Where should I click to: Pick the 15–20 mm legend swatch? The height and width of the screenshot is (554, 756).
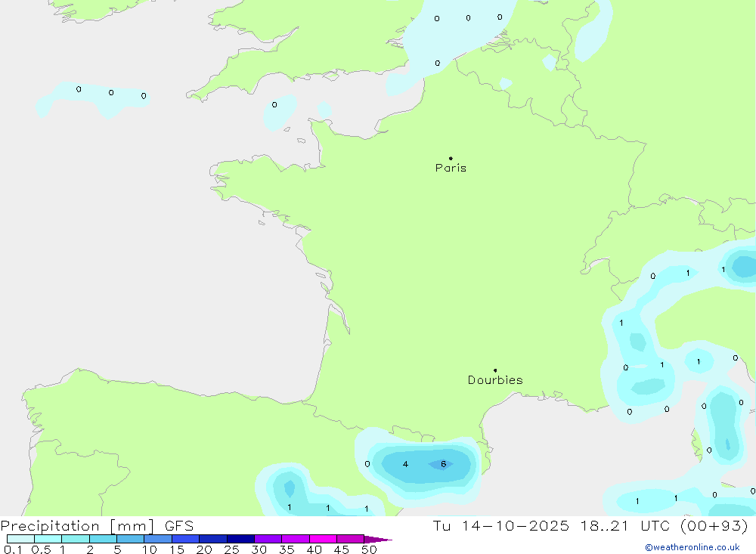[x=185, y=539]
